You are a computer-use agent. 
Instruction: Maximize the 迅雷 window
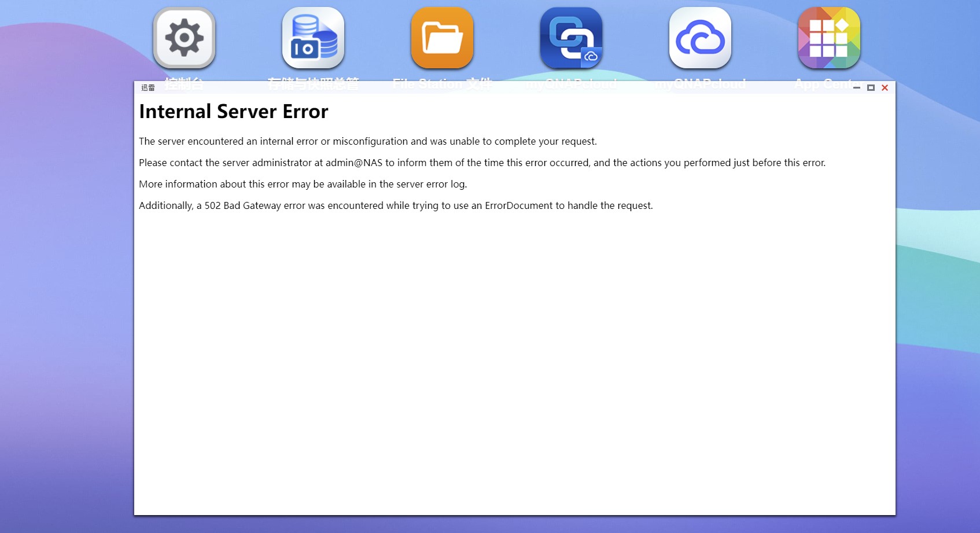pos(871,88)
